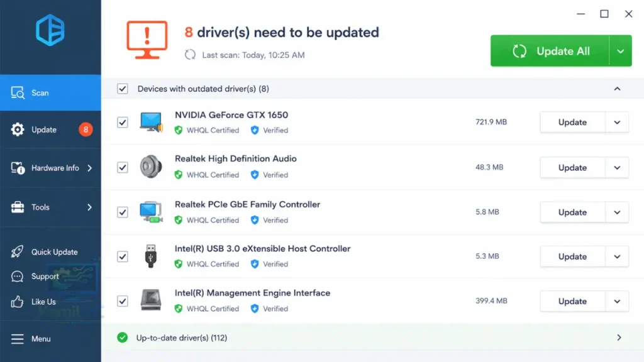Maximize the Driver Easy window
The image size is (644, 362).
click(x=604, y=14)
